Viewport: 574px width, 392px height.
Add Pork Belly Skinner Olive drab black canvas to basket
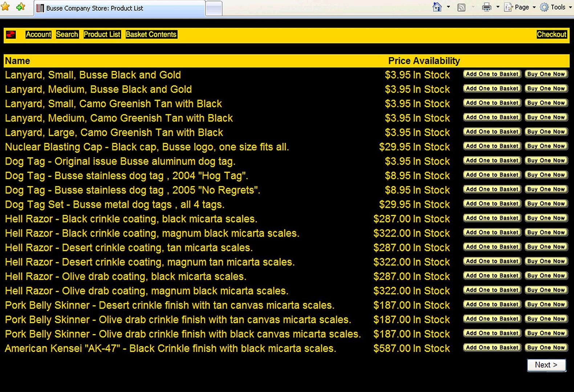coord(492,333)
